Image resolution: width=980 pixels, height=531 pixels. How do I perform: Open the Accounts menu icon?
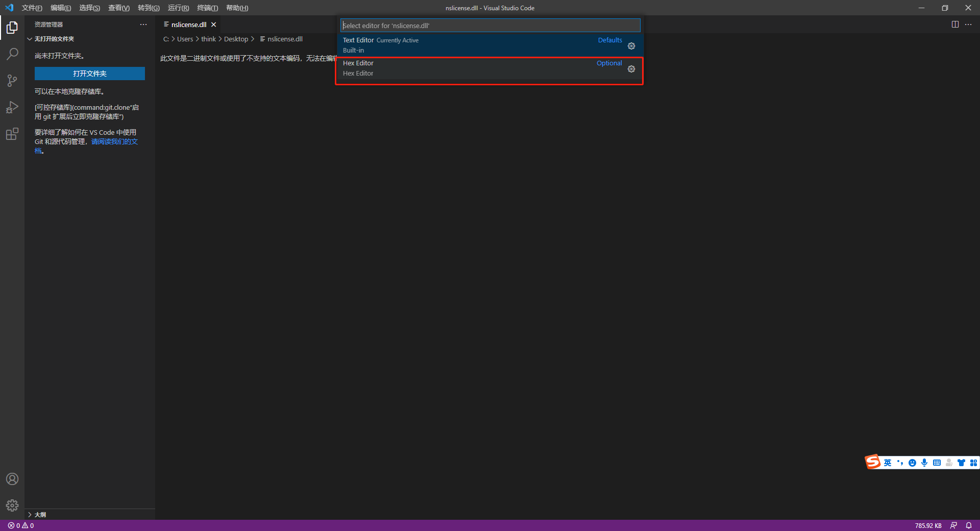tap(12, 479)
